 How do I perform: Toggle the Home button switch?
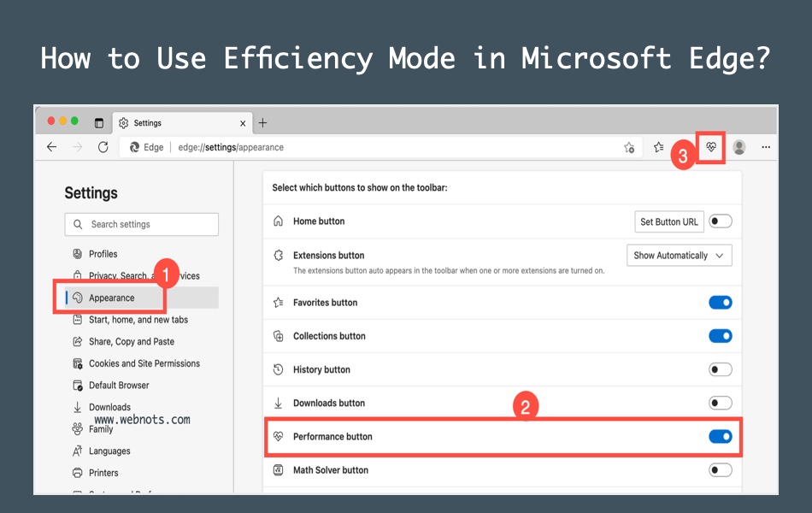point(721,221)
